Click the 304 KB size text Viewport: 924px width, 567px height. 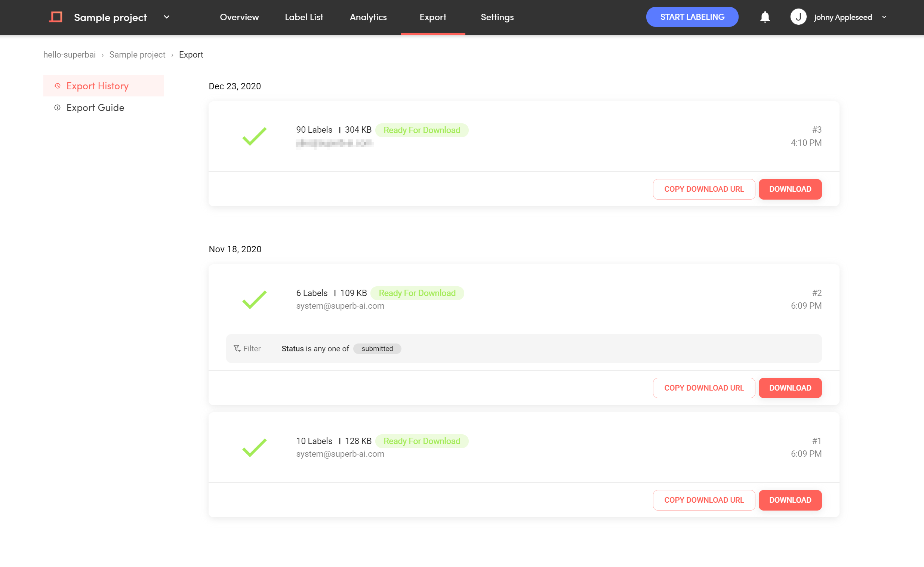[x=358, y=130]
